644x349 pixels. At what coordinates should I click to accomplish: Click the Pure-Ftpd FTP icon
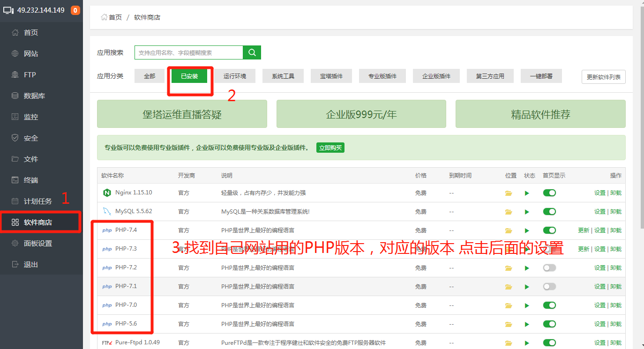click(106, 343)
